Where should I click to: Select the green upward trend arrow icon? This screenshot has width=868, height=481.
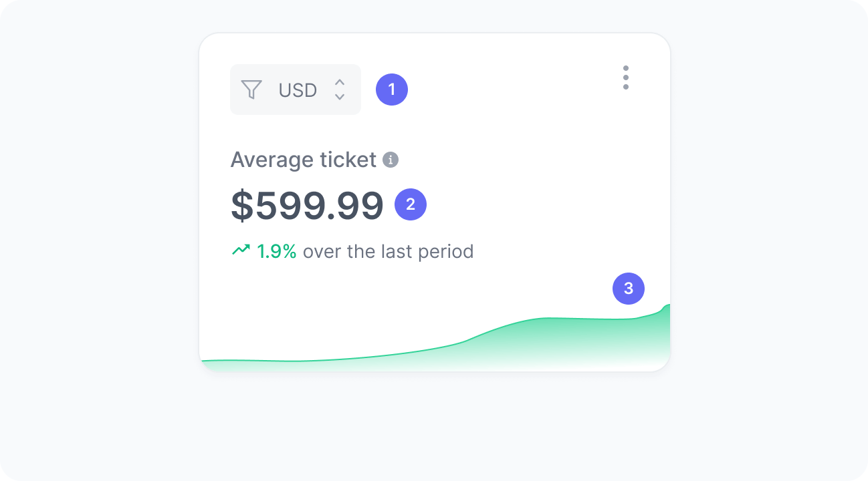(241, 249)
